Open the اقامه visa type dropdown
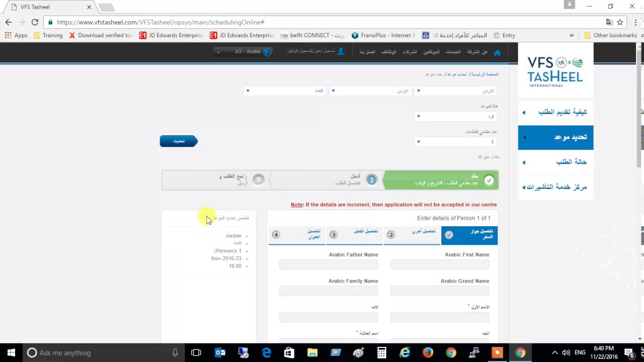Screen dimensions: 644x362 pos(285,91)
